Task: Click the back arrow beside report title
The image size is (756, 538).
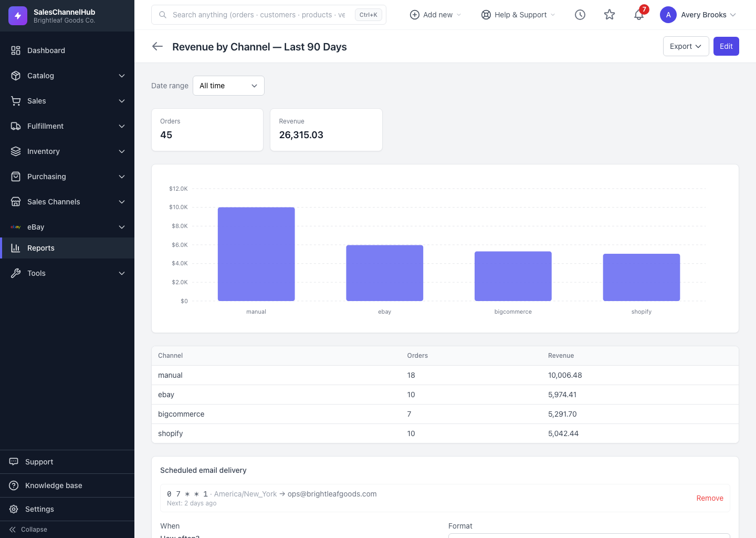Action: coord(157,46)
